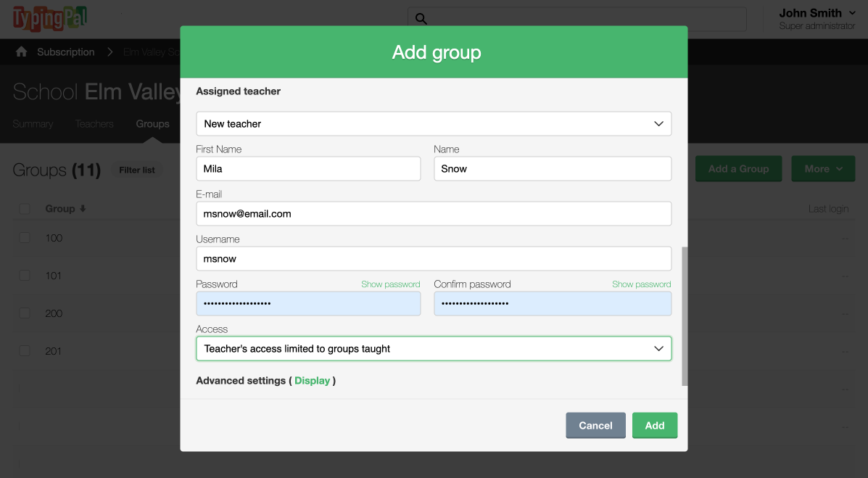Check the box for group 200
Image resolution: width=868 pixels, height=478 pixels.
[x=25, y=313]
